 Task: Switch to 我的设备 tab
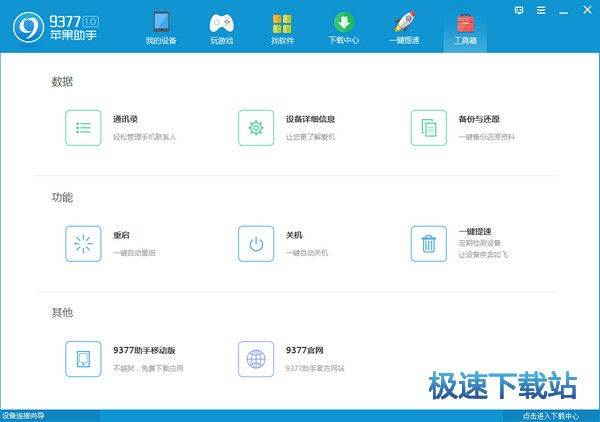click(160, 28)
